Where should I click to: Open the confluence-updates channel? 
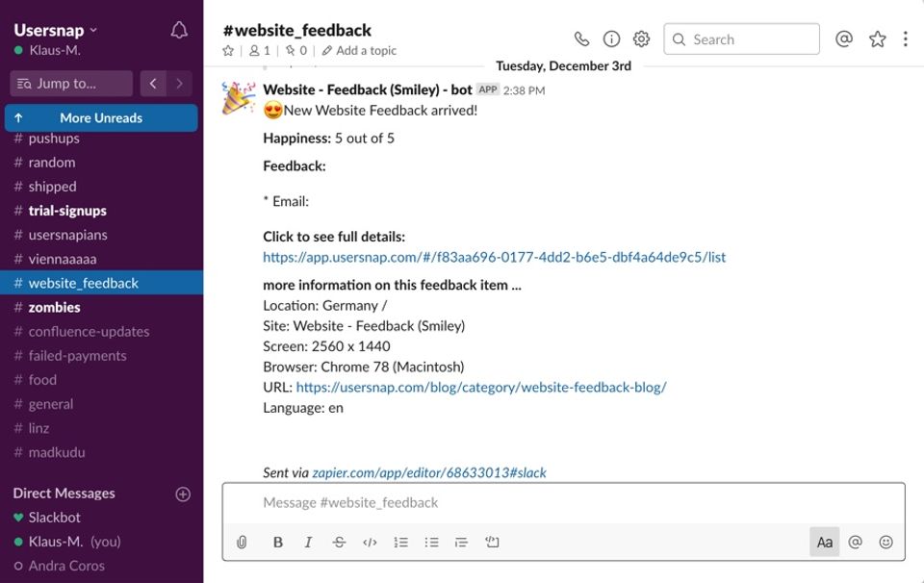(101, 332)
